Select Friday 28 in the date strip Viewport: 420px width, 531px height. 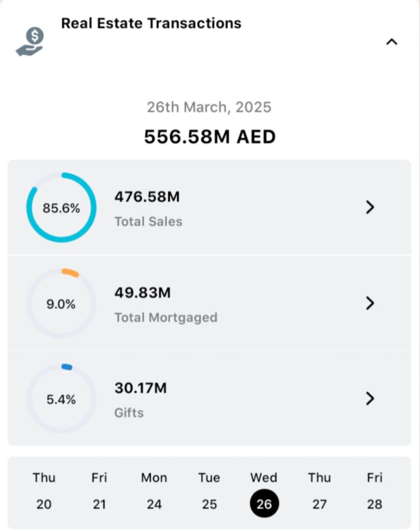click(374, 491)
